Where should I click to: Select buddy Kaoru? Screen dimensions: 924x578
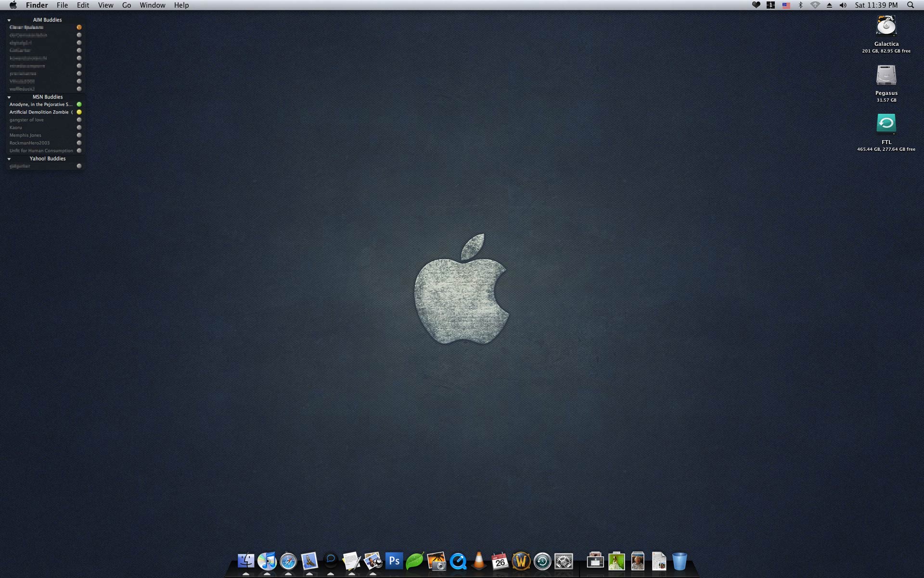click(x=45, y=128)
